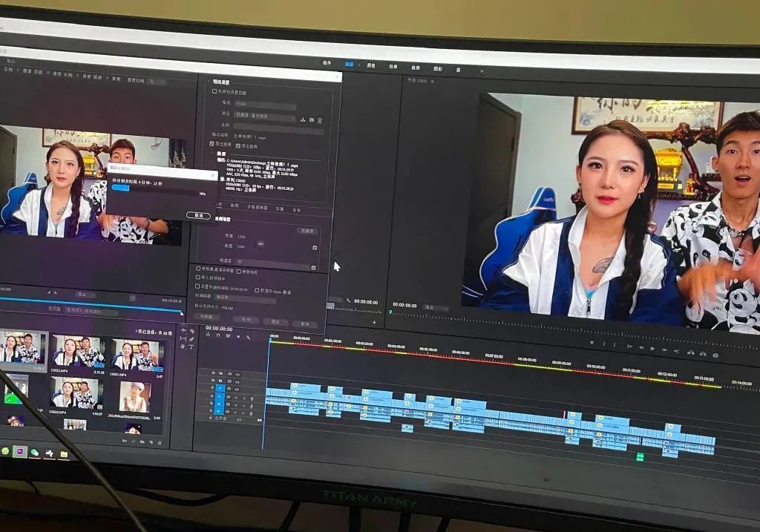Toggle the Export Video checkbox

pos(212,144)
